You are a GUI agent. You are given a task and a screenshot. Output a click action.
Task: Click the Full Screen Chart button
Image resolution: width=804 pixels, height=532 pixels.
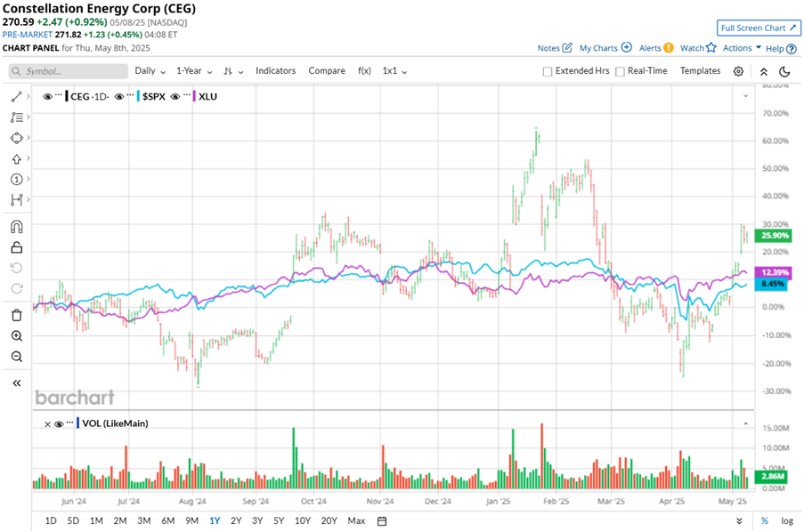[x=759, y=28]
